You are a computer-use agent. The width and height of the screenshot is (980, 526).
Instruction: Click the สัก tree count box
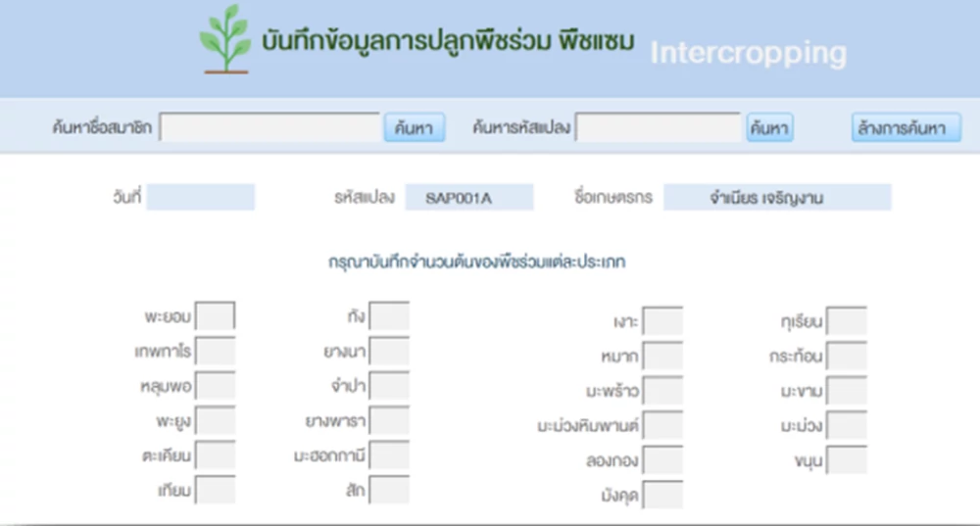click(389, 490)
